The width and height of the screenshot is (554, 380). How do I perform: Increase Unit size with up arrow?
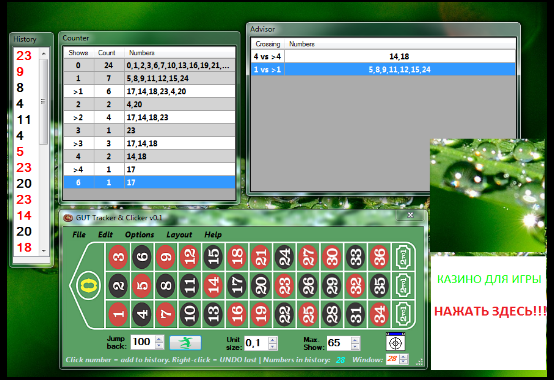[273, 340]
